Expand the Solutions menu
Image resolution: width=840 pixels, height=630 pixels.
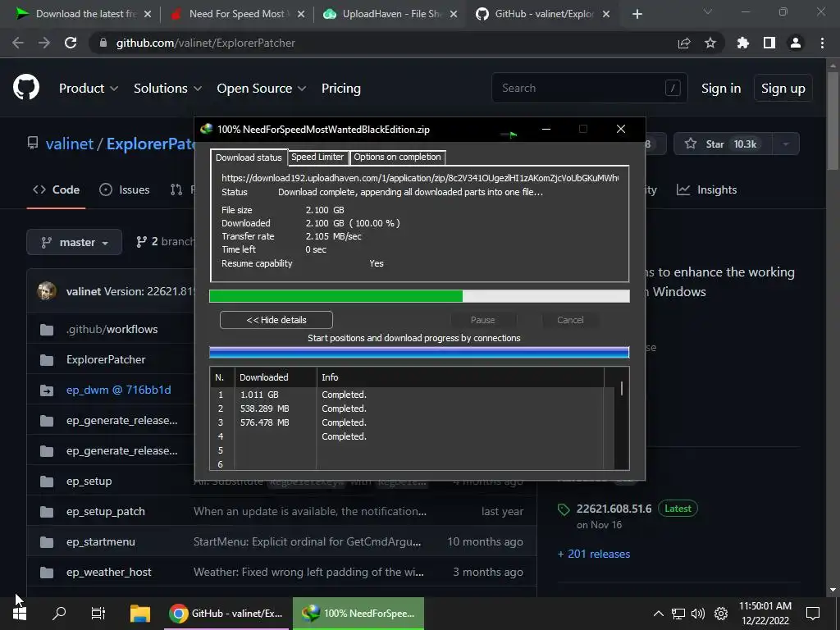[167, 89]
